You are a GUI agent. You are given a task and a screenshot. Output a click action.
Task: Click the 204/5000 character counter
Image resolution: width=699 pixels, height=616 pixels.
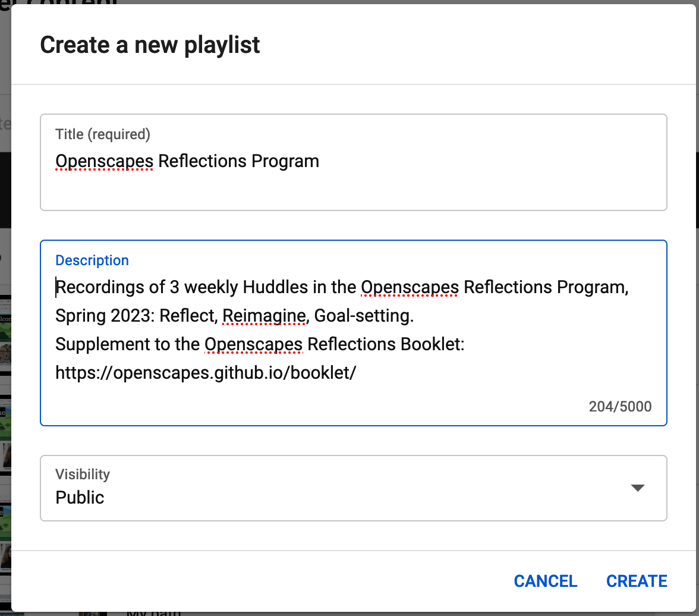(x=620, y=406)
